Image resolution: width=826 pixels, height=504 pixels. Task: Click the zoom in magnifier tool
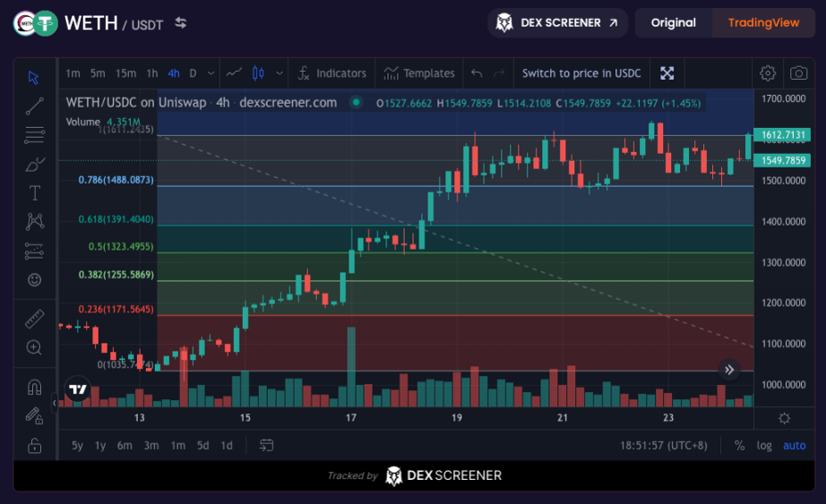pyautogui.click(x=34, y=347)
